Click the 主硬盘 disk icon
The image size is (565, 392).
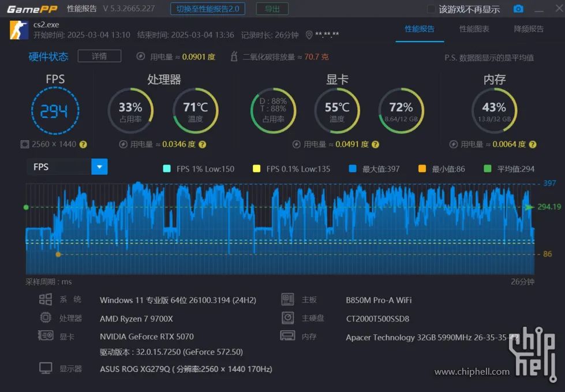(x=287, y=318)
